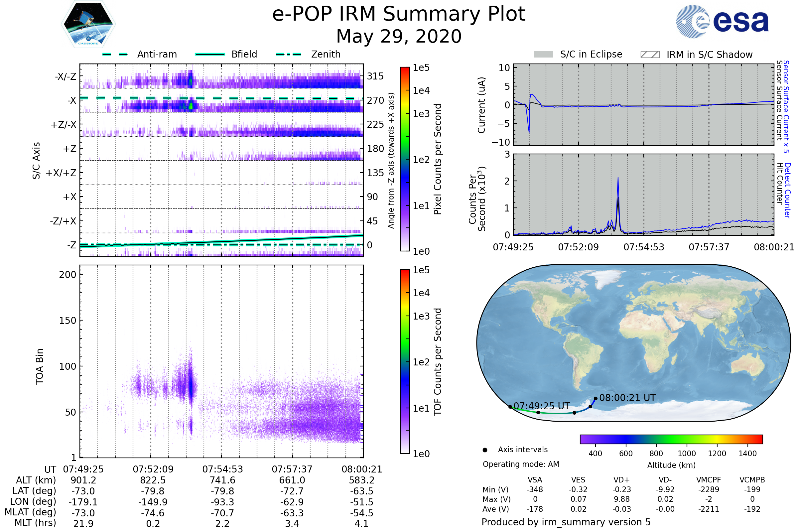The width and height of the screenshot is (798, 532).
Task: Click the Operating mode: AM label
Action: click(521, 464)
